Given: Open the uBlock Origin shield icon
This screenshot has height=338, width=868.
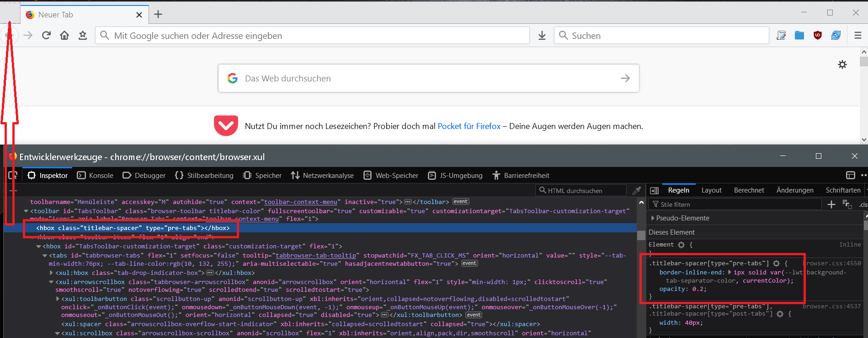Looking at the screenshot, I should [x=818, y=35].
